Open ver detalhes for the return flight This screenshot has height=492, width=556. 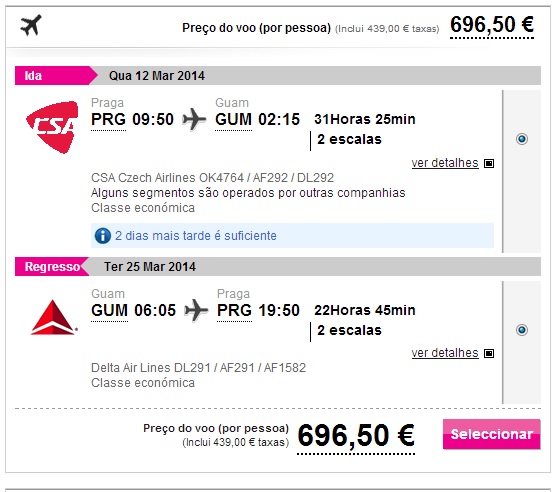[445, 353]
